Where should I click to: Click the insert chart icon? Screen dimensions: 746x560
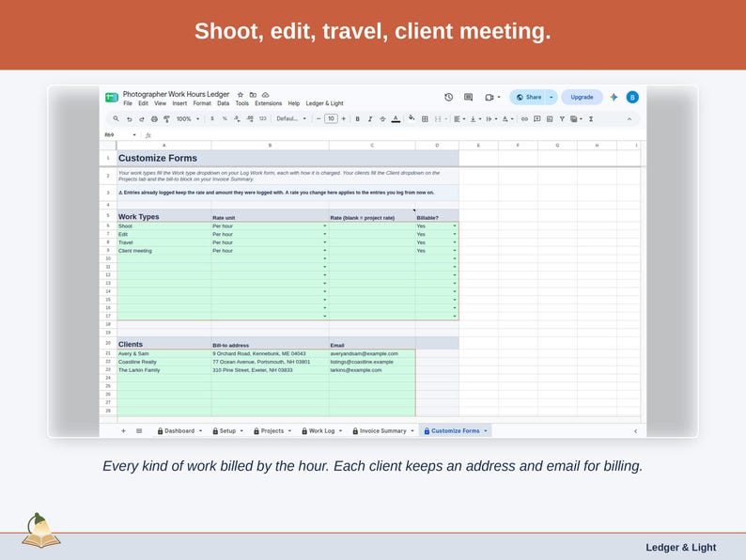pos(550,119)
